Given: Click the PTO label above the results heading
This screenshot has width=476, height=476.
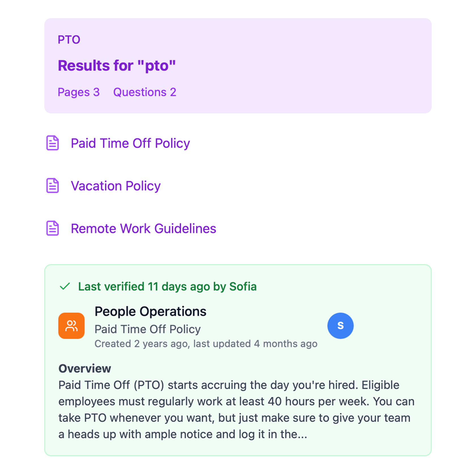Looking at the screenshot, I should (x=69, y=40).
